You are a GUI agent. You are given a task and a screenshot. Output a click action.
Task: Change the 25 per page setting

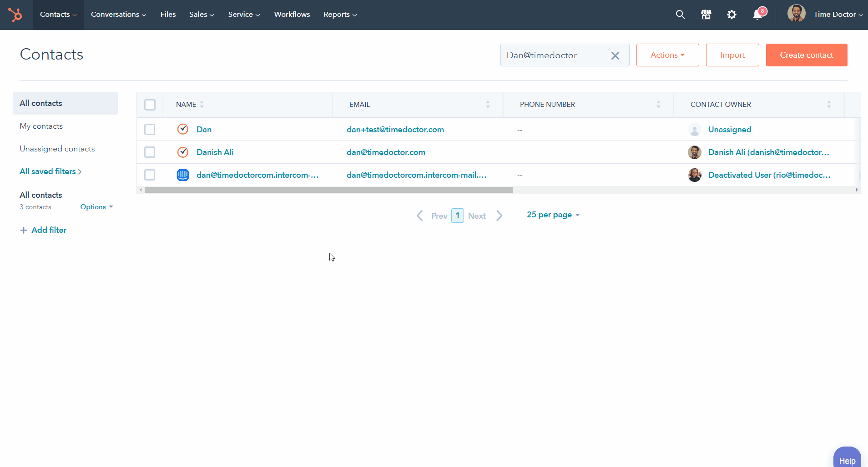553,215
